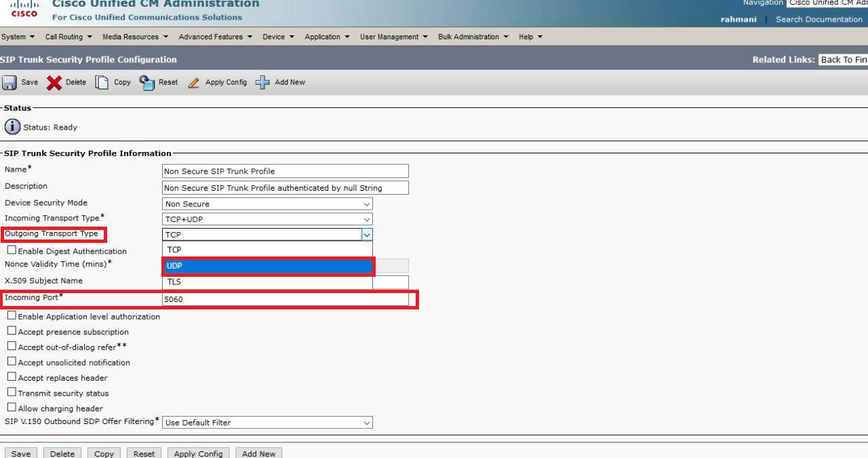The height and width of the screenshot is (458, 868).
Task: Enable Digest Authentication checkbox
Action: tap(12, 250)
